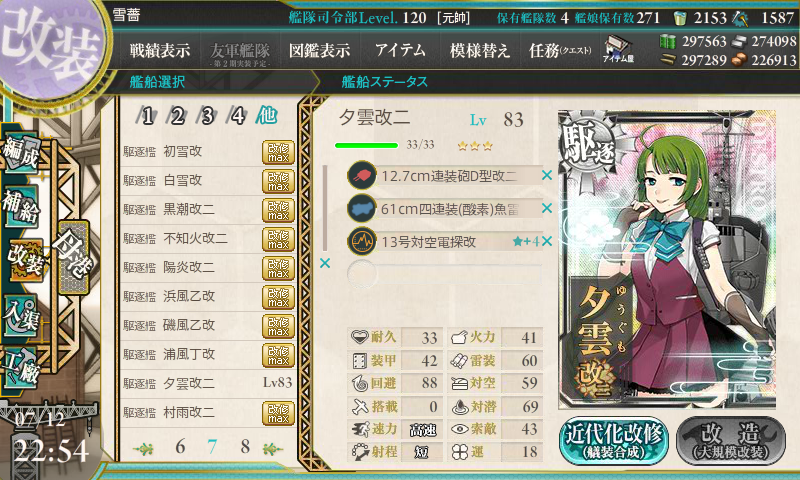Click the 12.7cm連装砲D型改二 gun equipment icon
This screenshot has height=480, width=800.
coord(361,176)
